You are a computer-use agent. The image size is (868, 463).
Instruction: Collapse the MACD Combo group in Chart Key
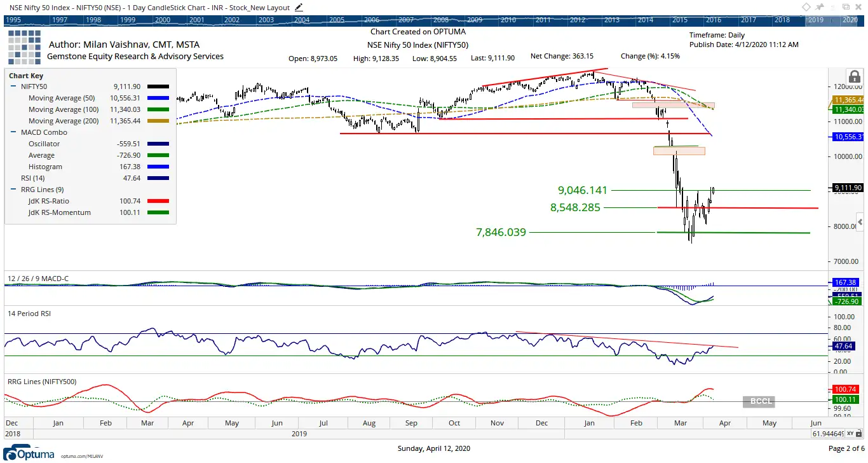13,132
